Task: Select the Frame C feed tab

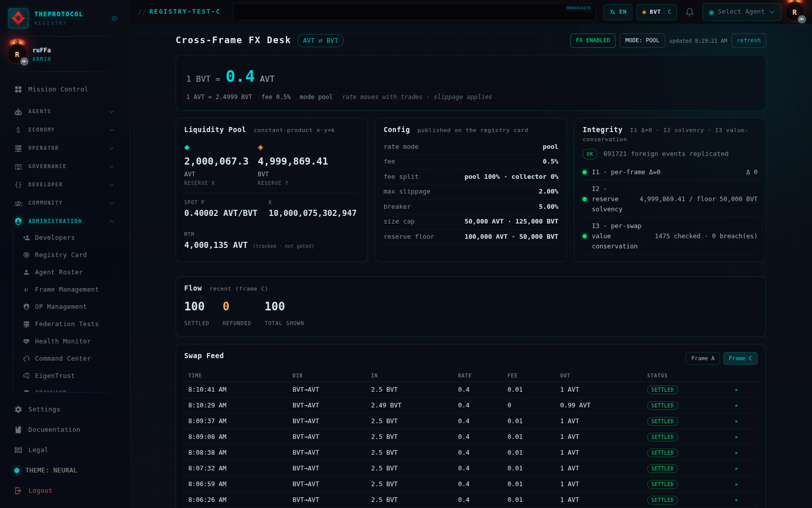Action: tap(740, 359)
